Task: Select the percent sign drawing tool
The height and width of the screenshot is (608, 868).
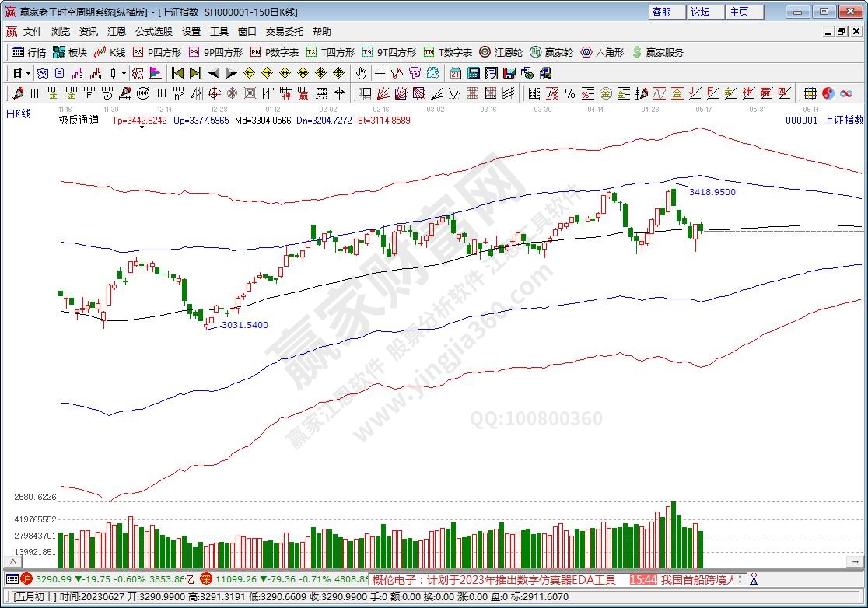Action: pos(569,93)
